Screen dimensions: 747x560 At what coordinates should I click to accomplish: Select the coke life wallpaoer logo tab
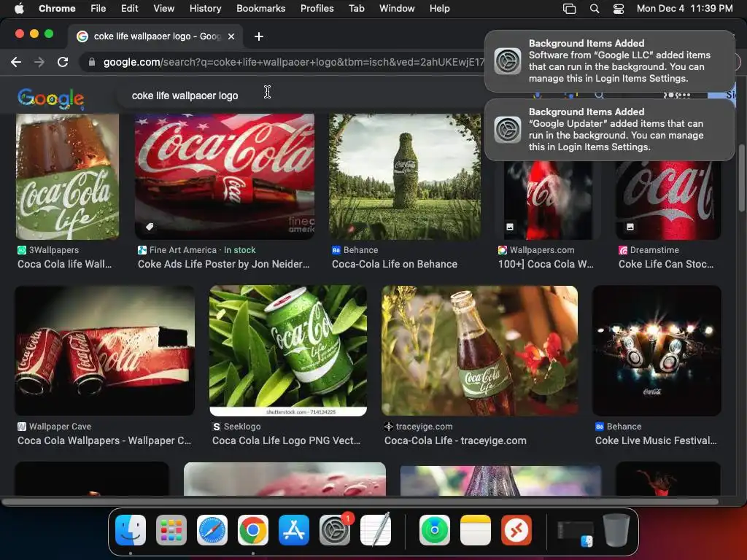pyautogui.click(x=155, y=36)
